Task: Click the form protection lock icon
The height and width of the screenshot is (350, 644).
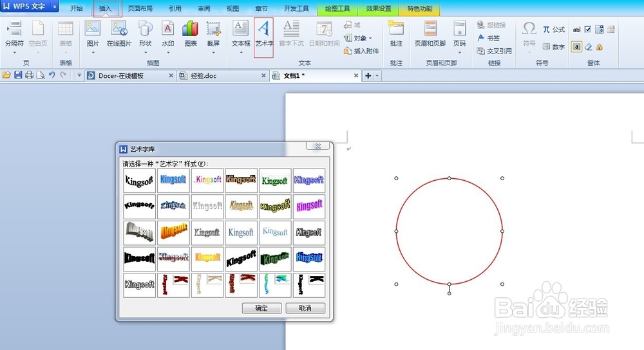Action: pos(599,47)
